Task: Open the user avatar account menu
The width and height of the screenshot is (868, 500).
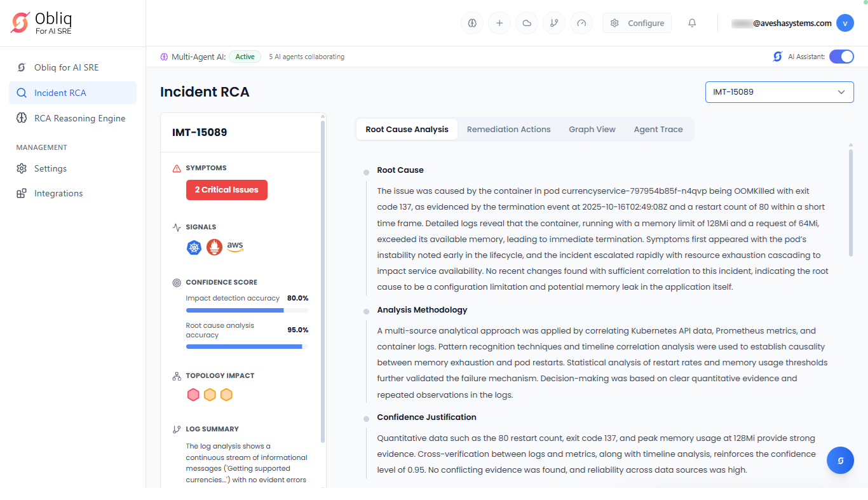Action: (x=844, y=23)
